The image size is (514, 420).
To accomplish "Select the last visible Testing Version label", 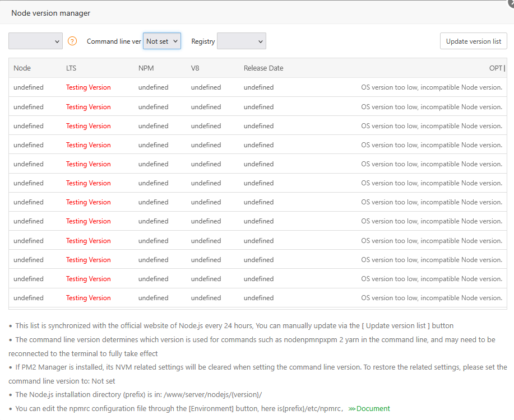I will tap(89, 298).
